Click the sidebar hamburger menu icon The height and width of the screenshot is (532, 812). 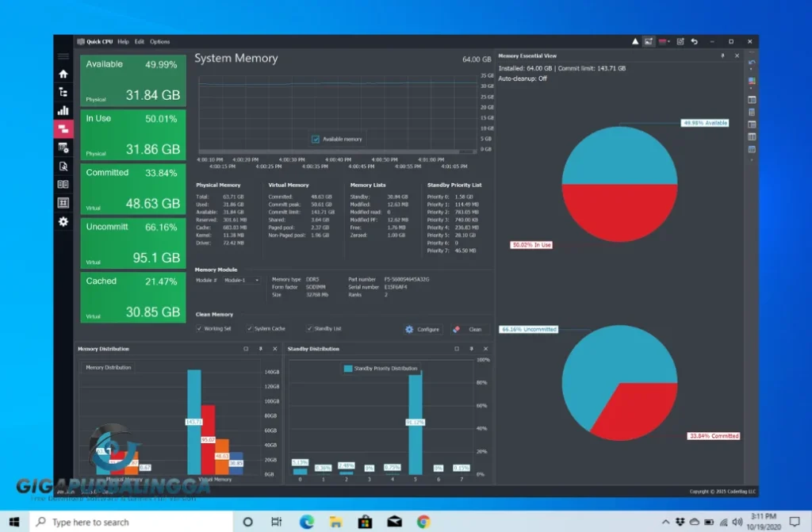(x=63, y=56)
